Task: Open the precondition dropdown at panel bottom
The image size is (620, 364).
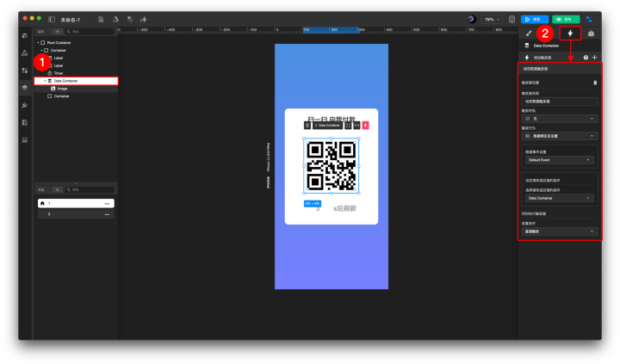Action: coord(560,231)
